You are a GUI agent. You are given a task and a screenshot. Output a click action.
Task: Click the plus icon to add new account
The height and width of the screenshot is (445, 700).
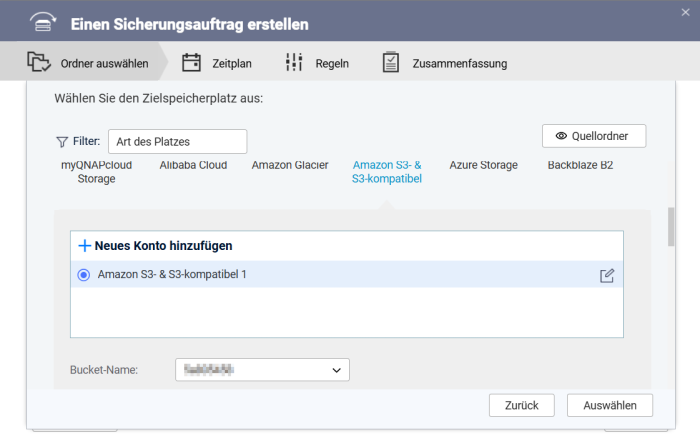click(x=85, y=245)
